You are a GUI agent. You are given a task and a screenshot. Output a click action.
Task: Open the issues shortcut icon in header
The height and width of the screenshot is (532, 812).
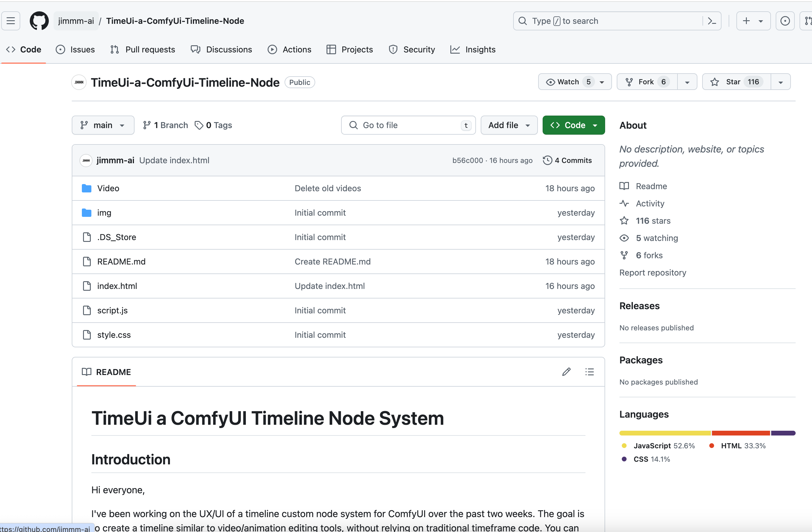coord(785,21)
